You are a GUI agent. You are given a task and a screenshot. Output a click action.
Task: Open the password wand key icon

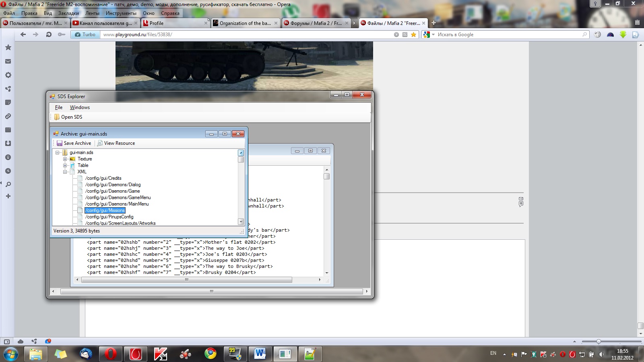(x=62, y=35)
